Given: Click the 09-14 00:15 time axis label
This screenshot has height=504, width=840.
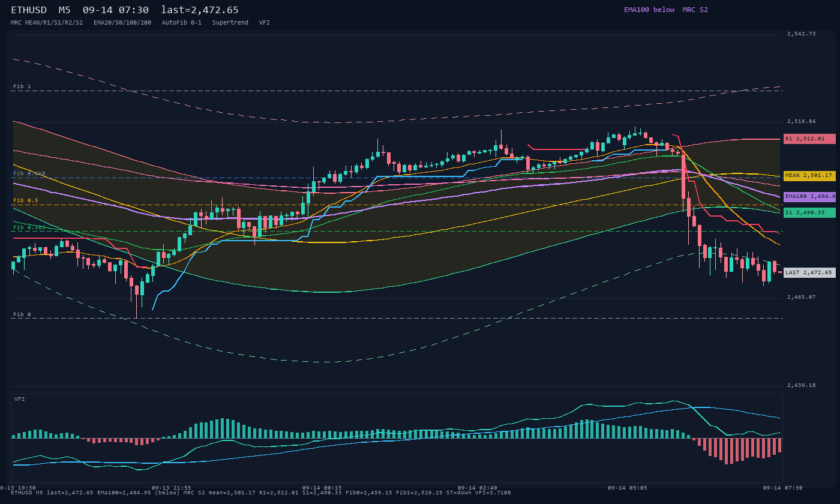Looking at the screenshot, I should point(322,488).
